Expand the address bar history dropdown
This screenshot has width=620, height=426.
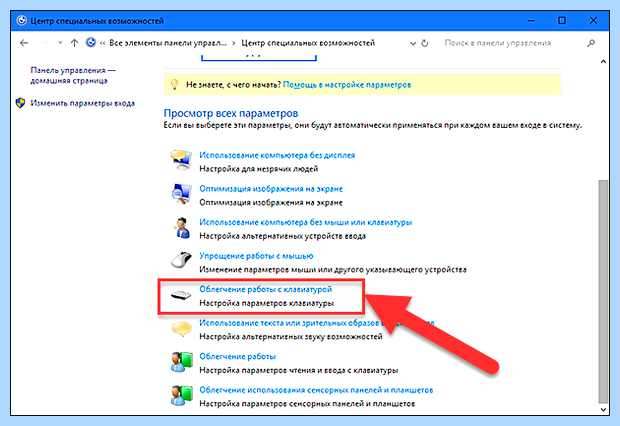pyautogui.click(x=413, y=43)
